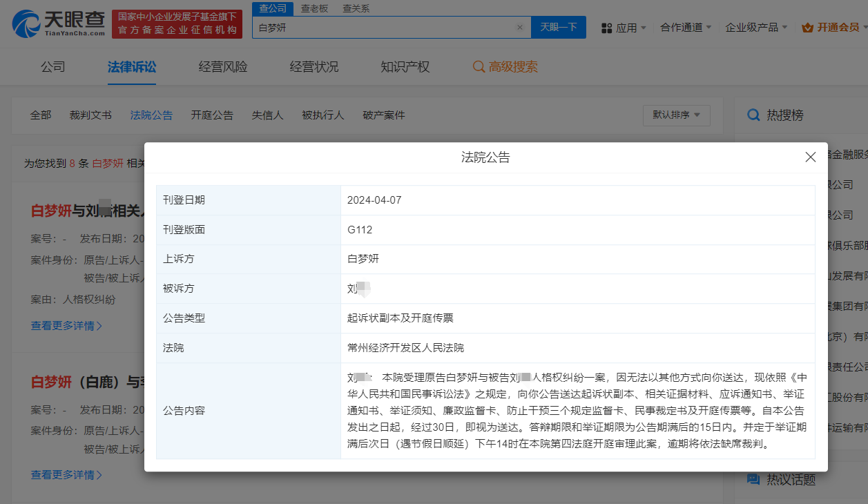Filter results by 开庭公告
The width and height of the screenshot is (868, 504).
212,115
